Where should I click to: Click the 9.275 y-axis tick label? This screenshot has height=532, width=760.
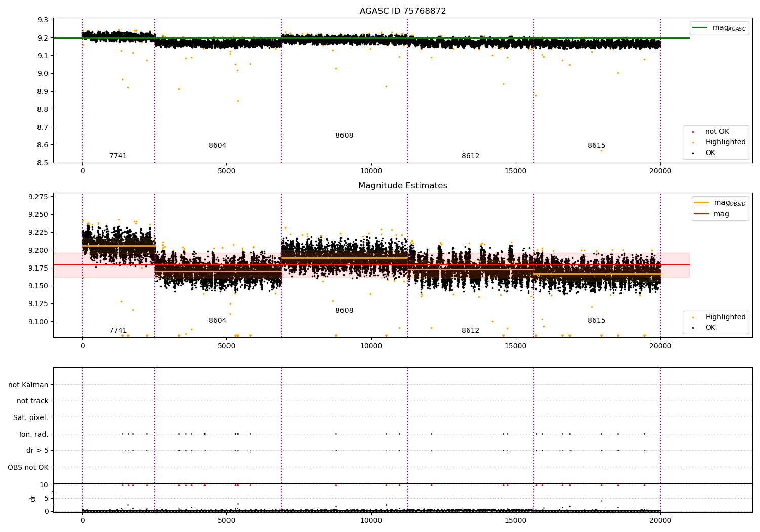39,197
